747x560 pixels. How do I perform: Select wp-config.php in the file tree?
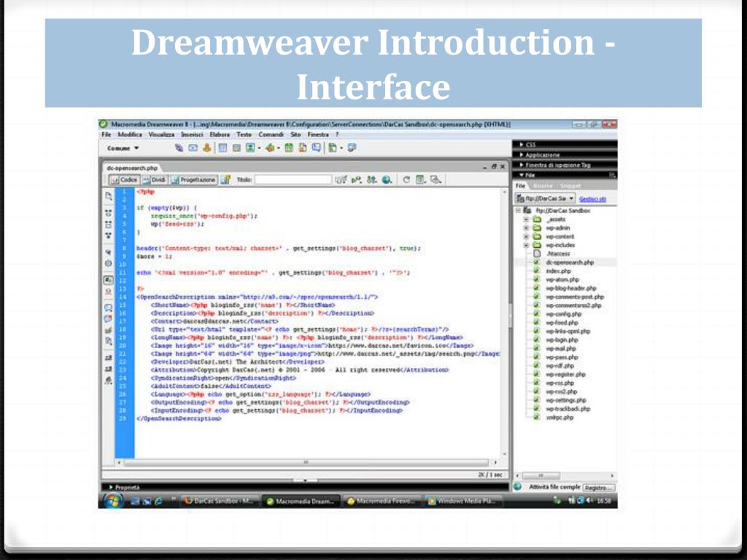click(x=564, y=314)
